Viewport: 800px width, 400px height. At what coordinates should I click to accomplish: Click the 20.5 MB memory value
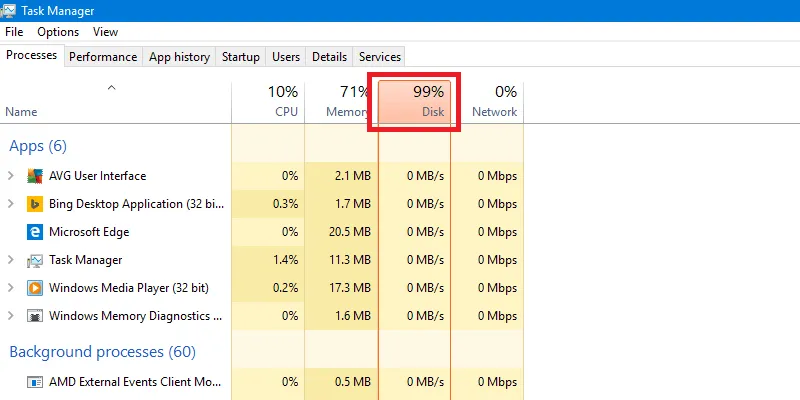click(349, 232)
